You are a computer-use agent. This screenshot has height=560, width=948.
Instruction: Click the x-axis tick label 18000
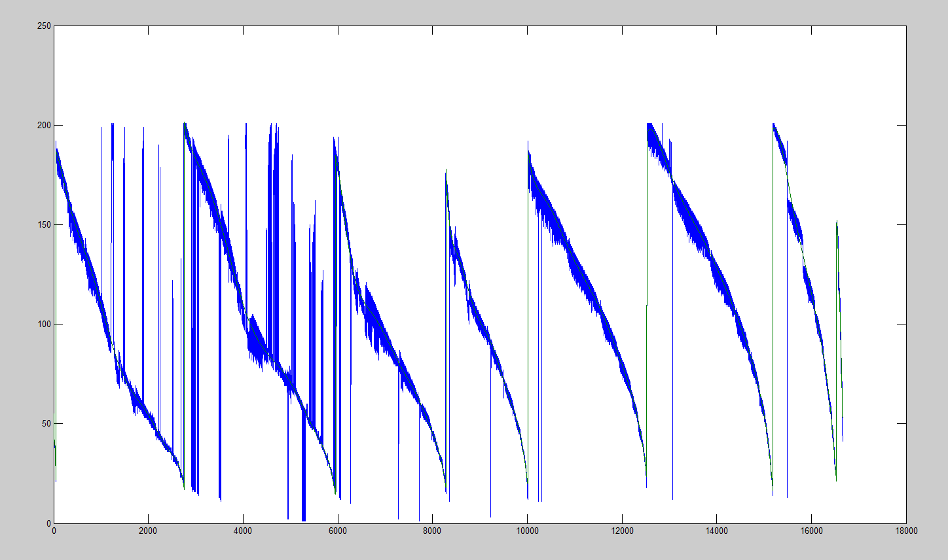point(906,532)
